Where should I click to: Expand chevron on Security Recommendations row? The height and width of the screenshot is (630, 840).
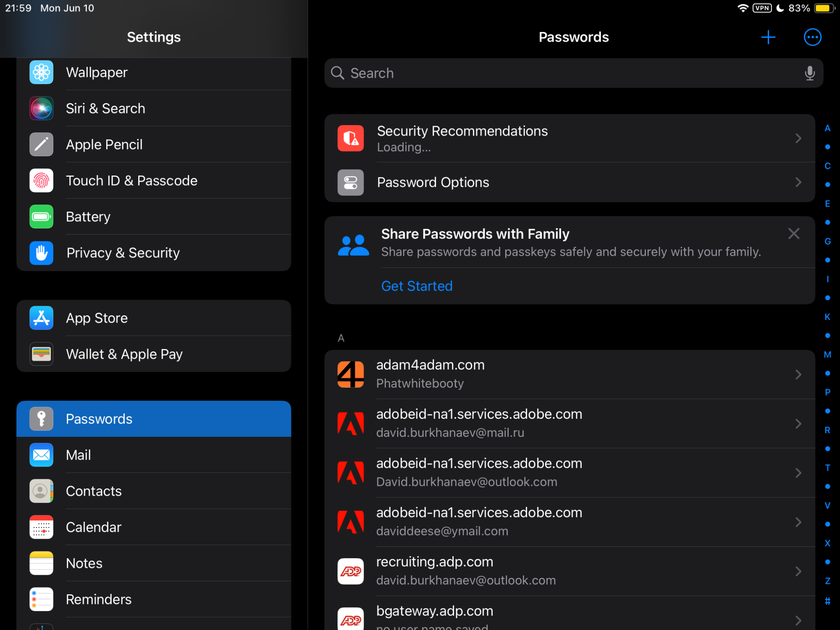(798, 138)
